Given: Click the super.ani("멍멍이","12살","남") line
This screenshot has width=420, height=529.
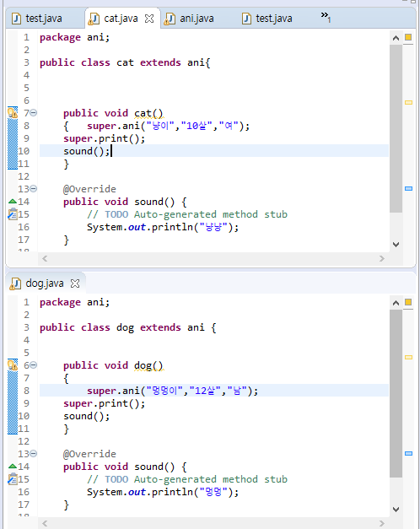Looking at the screenshot, I should coord(172,391).
